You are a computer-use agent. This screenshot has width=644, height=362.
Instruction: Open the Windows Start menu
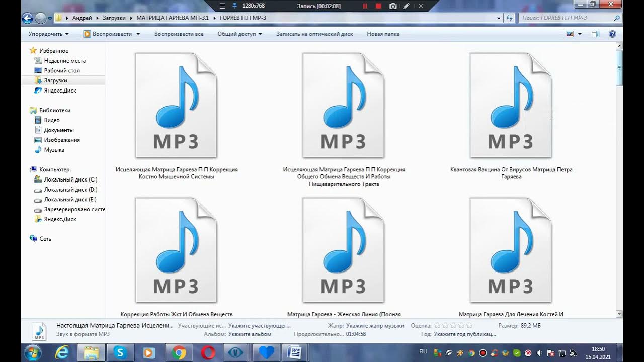[32, 352]
